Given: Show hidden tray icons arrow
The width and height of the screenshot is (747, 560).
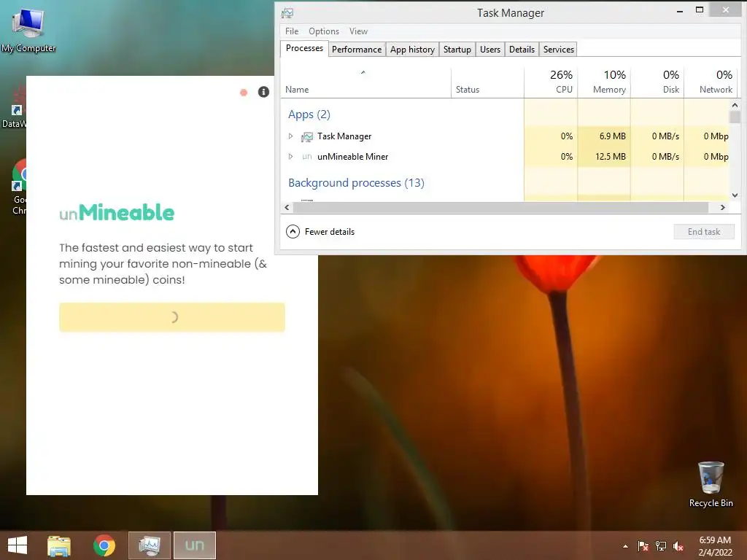Looking at the screenshot, I should (x=625, y=546).
